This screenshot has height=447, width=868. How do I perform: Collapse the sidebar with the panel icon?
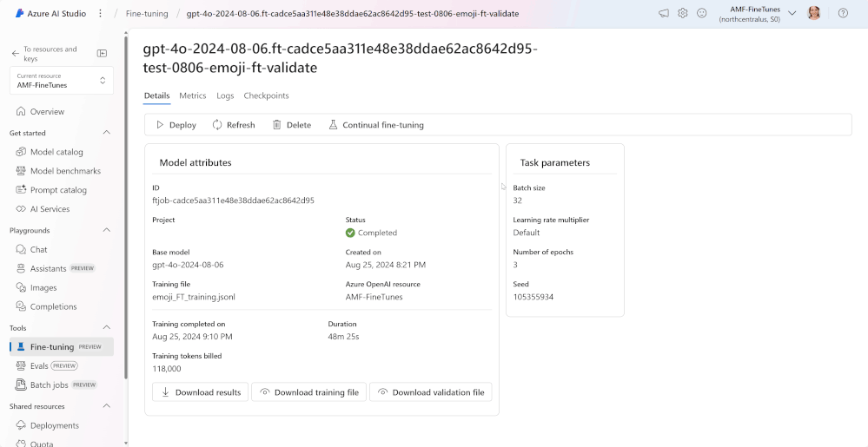(102, 53)
